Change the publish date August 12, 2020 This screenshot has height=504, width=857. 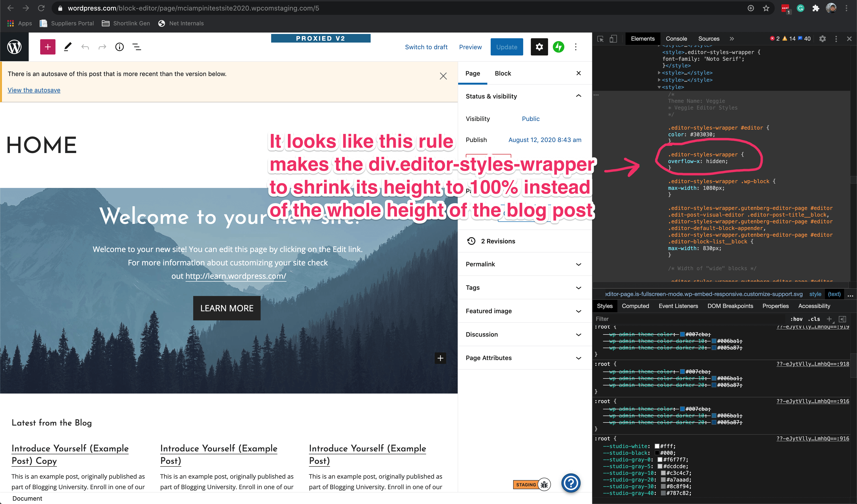point(545,140)
